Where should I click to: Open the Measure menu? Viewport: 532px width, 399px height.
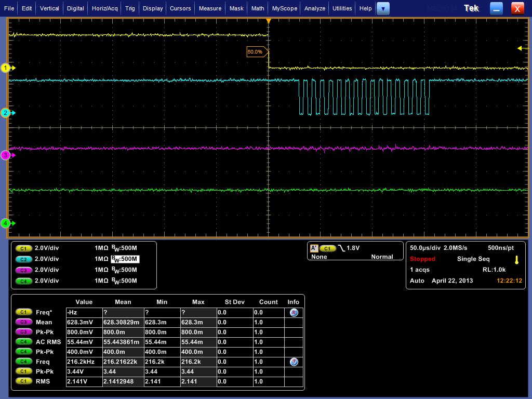pyautogui.click(x=210, y=8)
